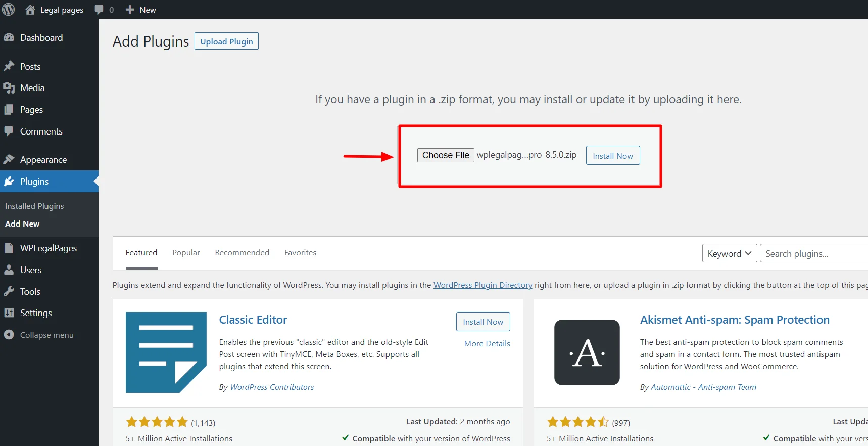Screen dimensions: 868x446
Task: Click the comments bubble icon in admin bar
Action: pyautogui.click(x=99, y=10)
